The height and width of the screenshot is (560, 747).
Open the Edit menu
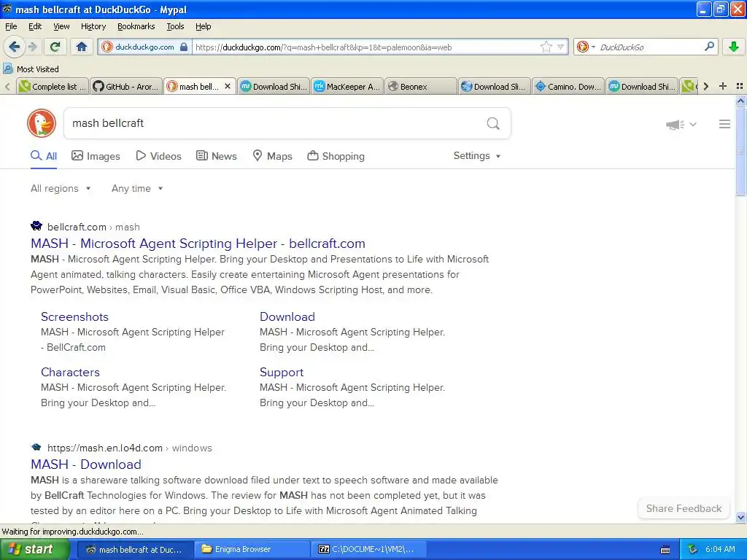coord(35,26)
